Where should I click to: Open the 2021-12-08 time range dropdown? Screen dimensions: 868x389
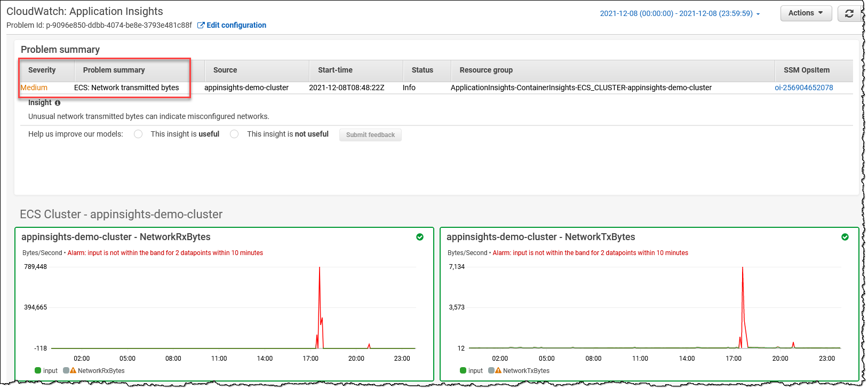680,13
